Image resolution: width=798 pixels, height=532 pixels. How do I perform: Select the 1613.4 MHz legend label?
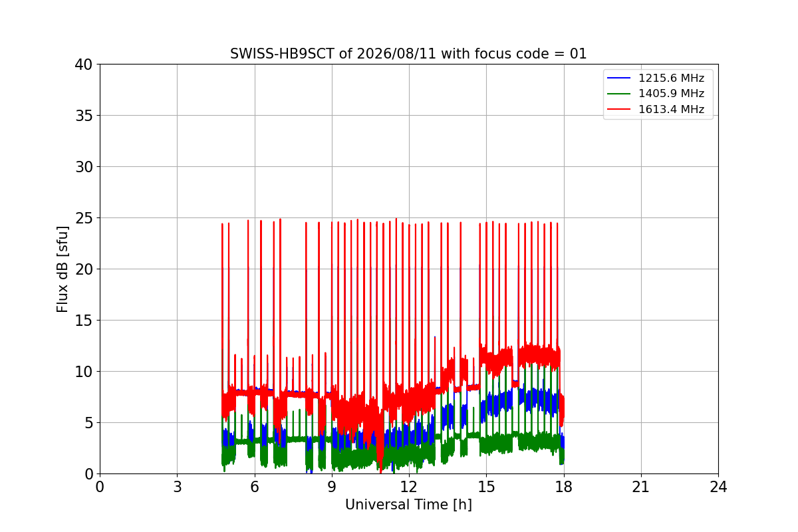pyautogui.click(x=671, y=110)
